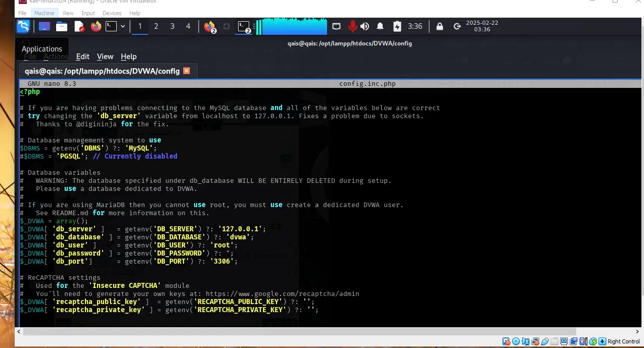The width and height of the screenshot is (644, 348).
Task: Open the notifications bell
Action: point(380,26)
